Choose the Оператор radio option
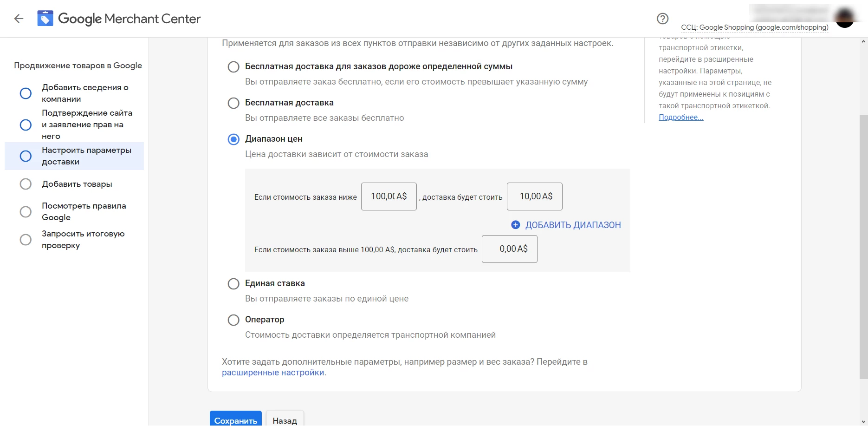 point(233,320)
